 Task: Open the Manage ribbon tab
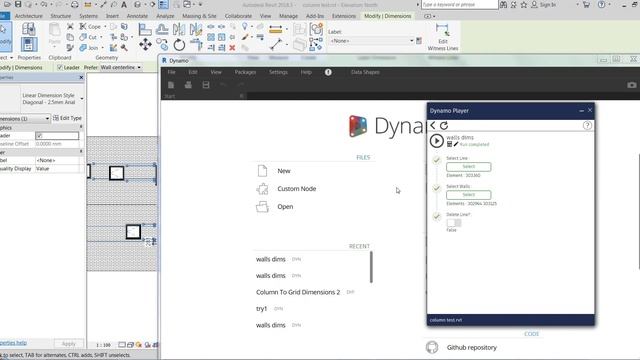[288, 16]
